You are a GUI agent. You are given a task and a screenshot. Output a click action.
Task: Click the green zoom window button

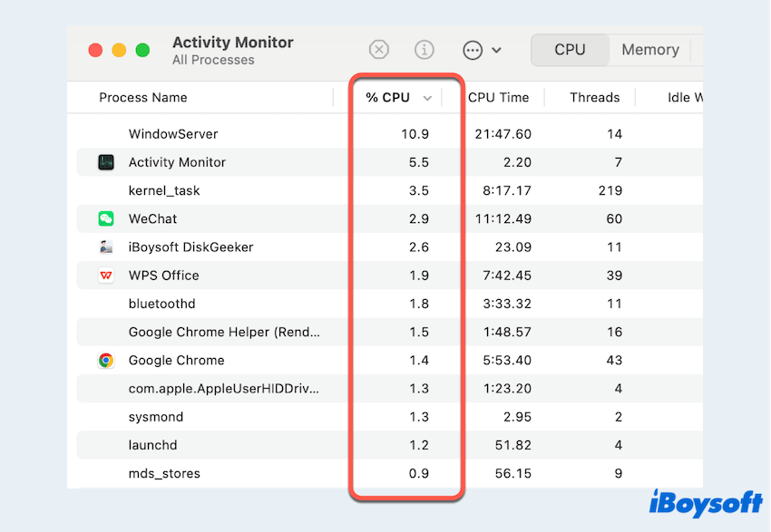tap(142, 51)
